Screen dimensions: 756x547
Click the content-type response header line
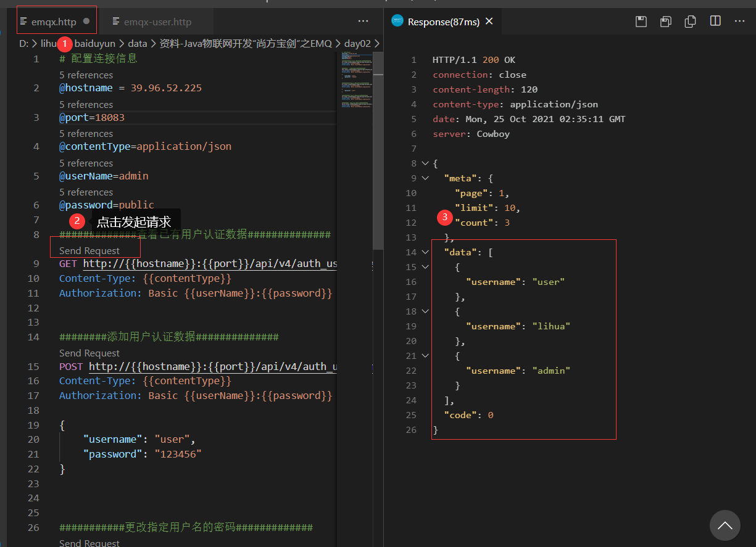click(515, 104)
